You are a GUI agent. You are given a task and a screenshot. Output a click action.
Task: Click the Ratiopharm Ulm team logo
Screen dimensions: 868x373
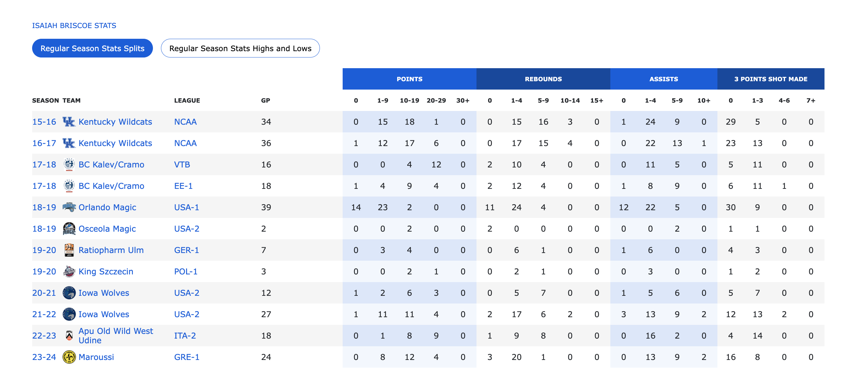[x=69, y=250]
